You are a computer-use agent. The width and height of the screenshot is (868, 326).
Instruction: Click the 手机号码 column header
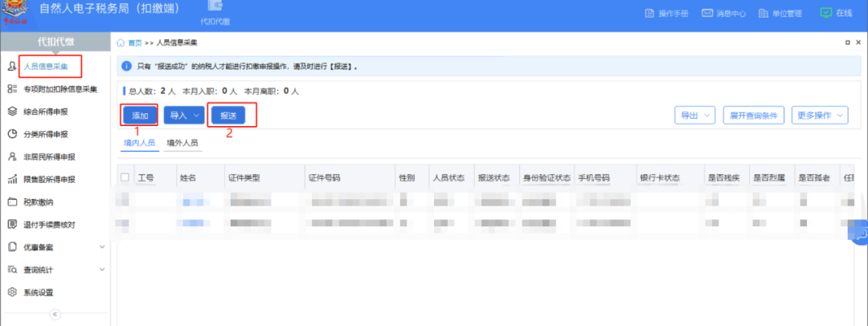[x=594, y=178]
